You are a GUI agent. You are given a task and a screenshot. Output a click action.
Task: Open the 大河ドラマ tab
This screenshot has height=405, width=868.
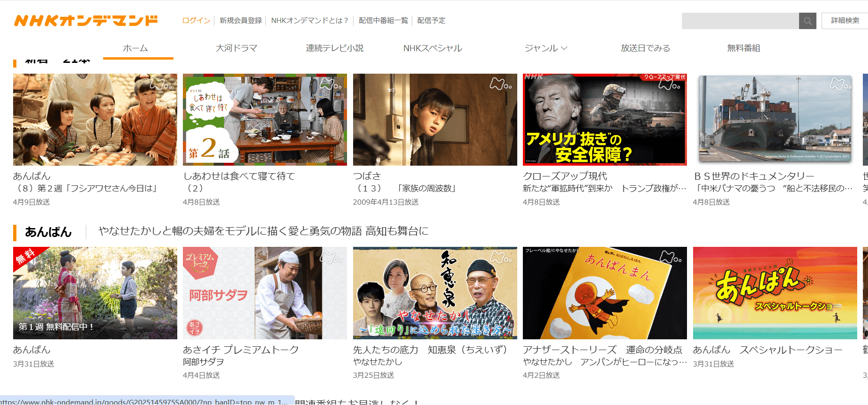[x=236, y=48]
